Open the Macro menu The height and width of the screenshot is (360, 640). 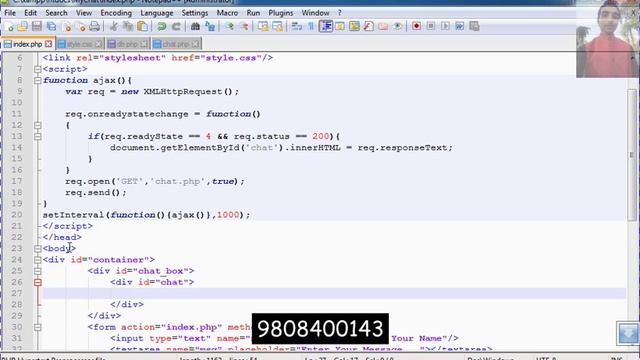[x=227, y=13]
